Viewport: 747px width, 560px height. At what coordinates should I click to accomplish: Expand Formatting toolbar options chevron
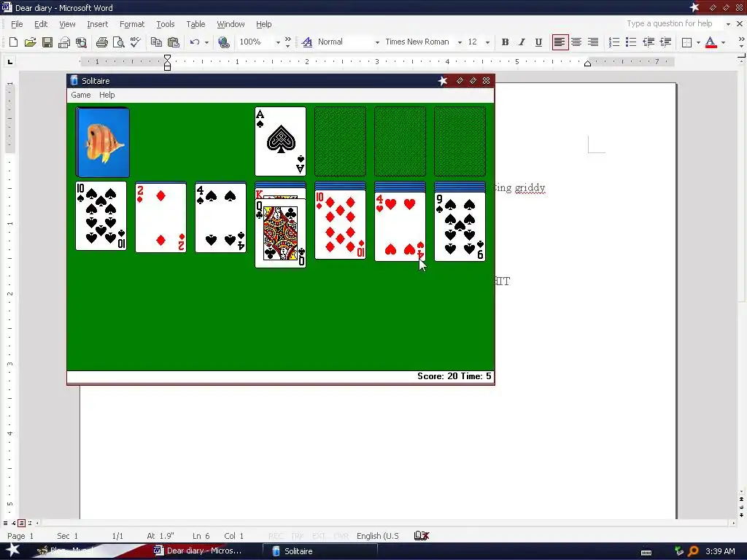741,42
